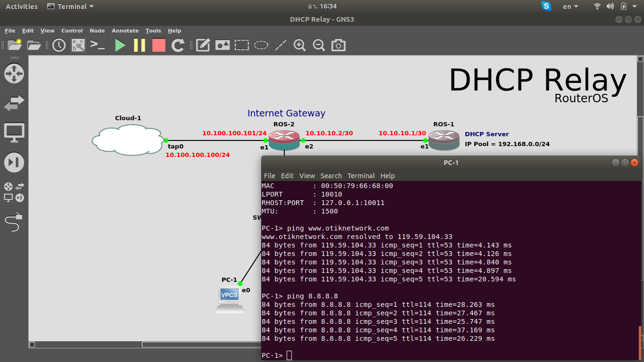Click the DHCP Relay title text
This screenshot has width=644, height=362.
(538, 80)
